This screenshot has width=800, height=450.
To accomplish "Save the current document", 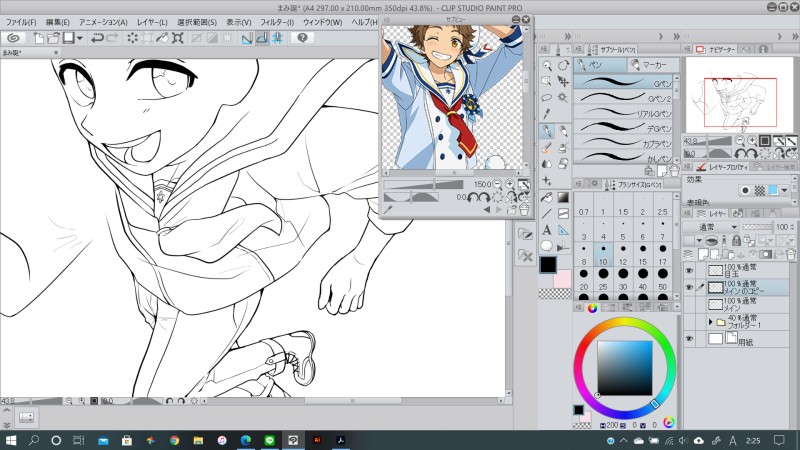I will coord(68,38).
